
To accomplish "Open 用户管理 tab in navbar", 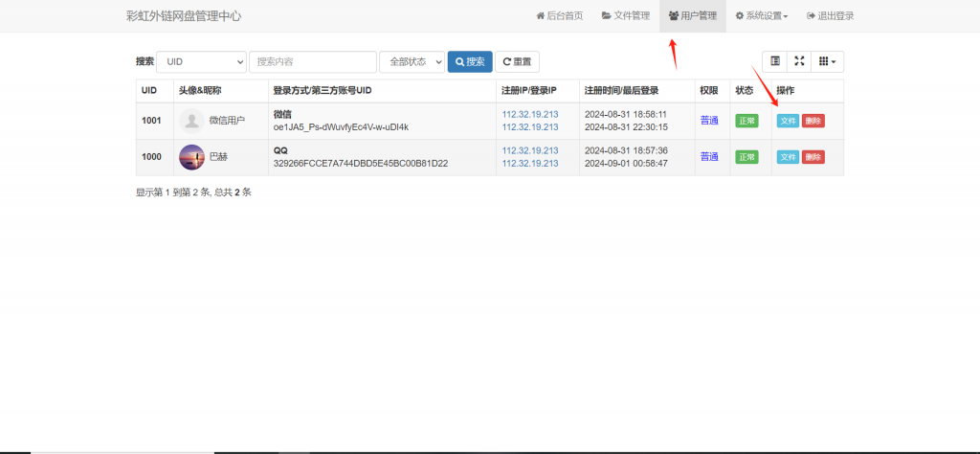I will coord(693,15).
